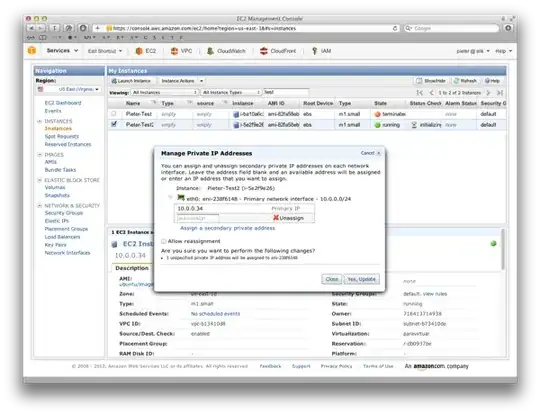This screenshot has width=540, height=415.
Task: Click the US flag region icon
Action: pos(41,89)
